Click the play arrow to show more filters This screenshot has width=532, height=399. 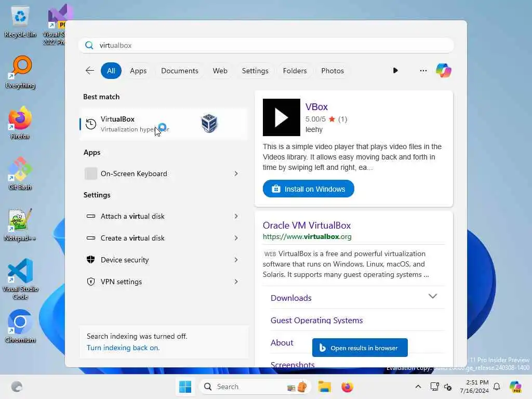point(395,71)
